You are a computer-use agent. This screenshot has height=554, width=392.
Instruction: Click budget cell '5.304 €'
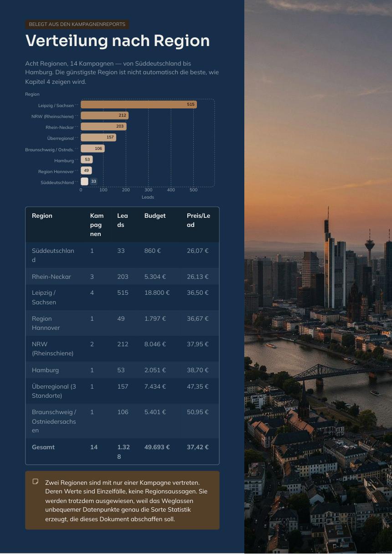(x=155, y=277)
